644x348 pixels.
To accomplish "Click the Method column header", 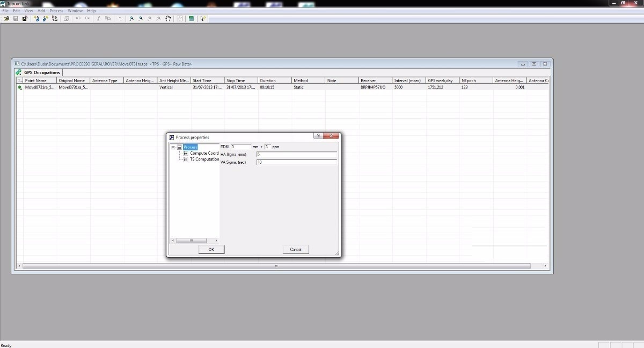I will [309, 81].
